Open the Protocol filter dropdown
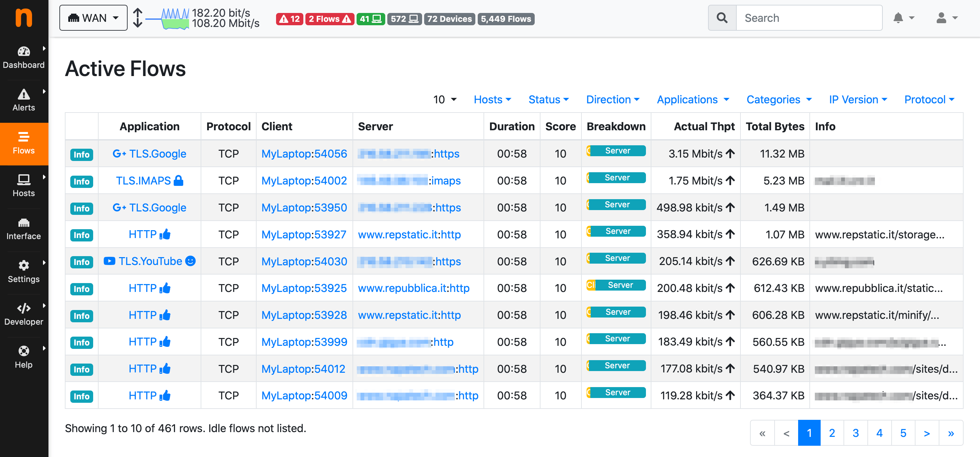The height and width of the screenshot is (457, 980). tap(929, 100)
